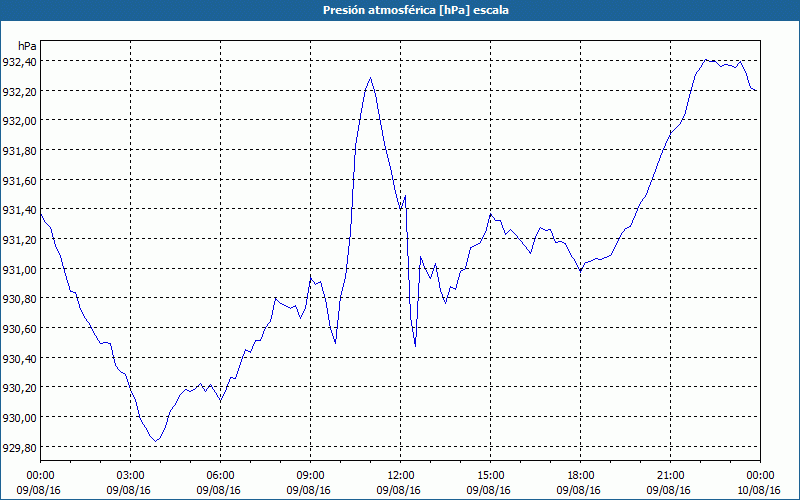Select the 10/08/16 date label

(759, 490)
